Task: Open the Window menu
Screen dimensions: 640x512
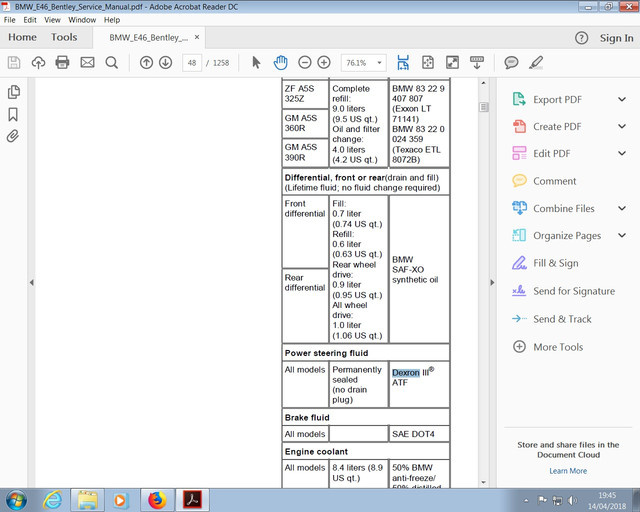Action: click(82, 20)
